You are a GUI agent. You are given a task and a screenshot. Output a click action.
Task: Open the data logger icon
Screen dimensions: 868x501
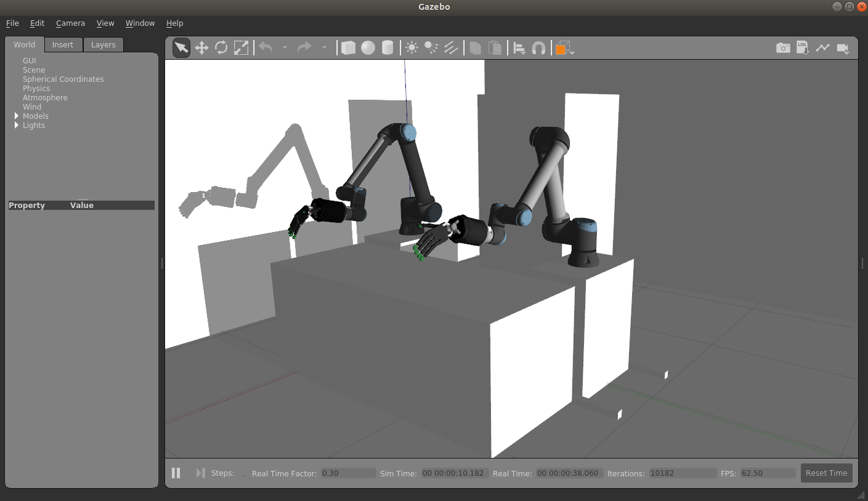[x=803, y=47]
